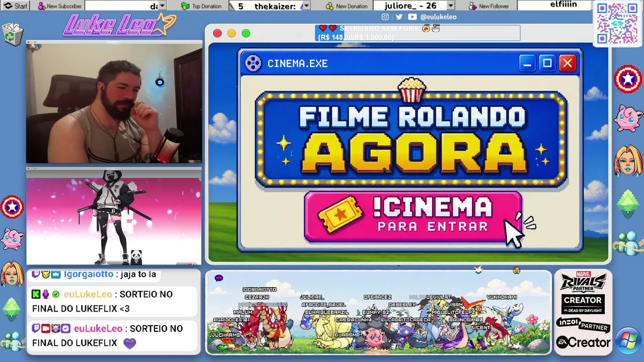The image size is (644, 362).
Task: Click the MSN buddies icon on the left edge
Action: click(12, 341)
